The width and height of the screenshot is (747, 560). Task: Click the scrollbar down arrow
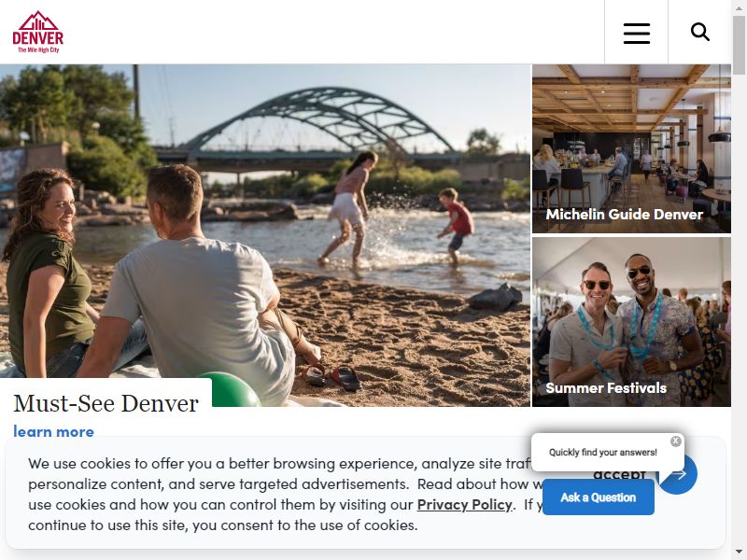pos(739,553)
